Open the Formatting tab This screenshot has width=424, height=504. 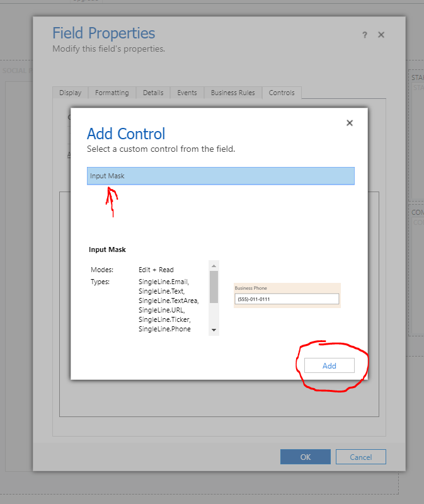(112, 93)
